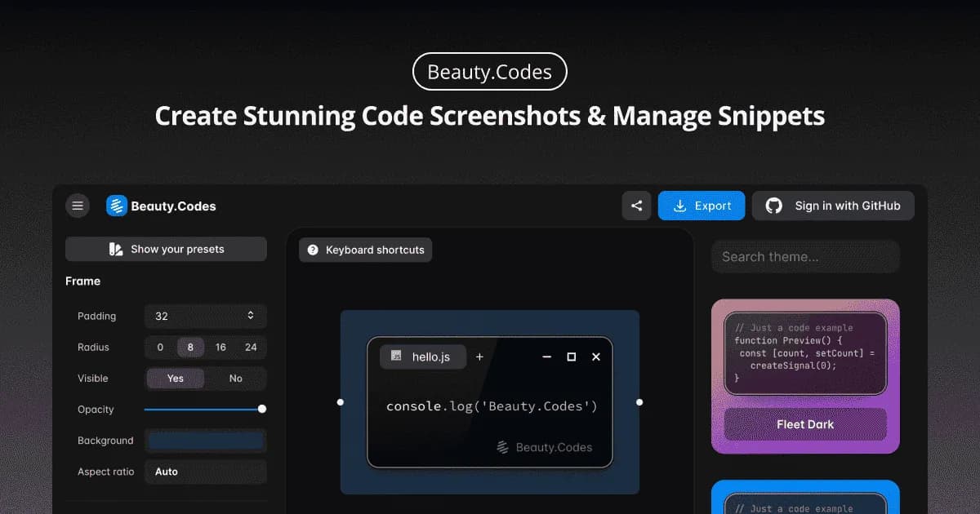The image size is (980, 514).
Task: Select radius value 16
Action: pyautogui.click(x=220, y=347)
